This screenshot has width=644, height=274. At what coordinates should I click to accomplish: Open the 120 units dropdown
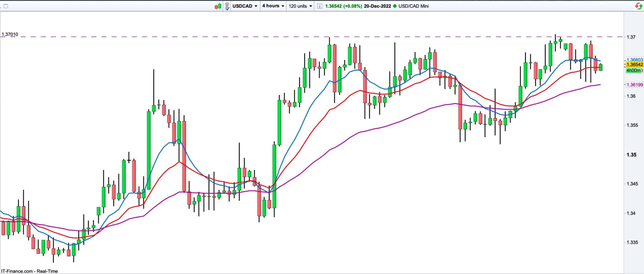tap(300, 6)
